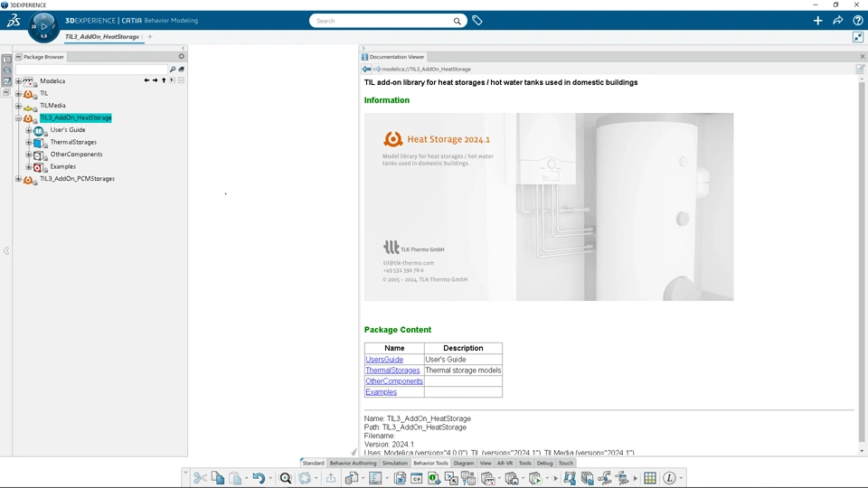Switch to the Behavior Tools tab
This screenshot has height=488, width=868.
pyautogui.click(x=430, y=463)
